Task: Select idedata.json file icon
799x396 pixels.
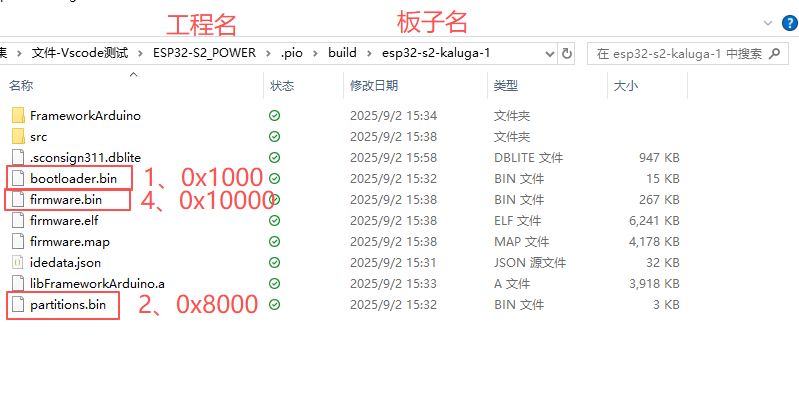Action: coord(18,262)
